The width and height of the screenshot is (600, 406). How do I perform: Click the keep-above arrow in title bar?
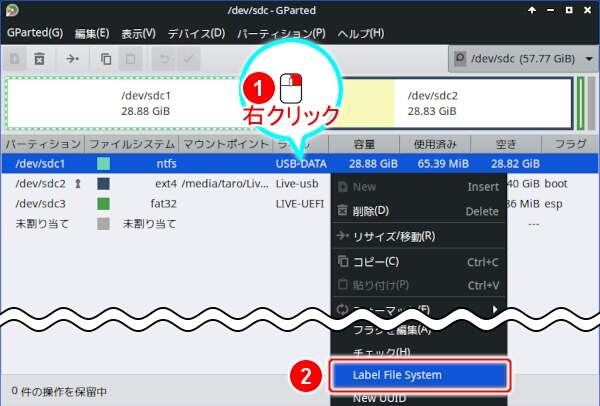point(532,10)
